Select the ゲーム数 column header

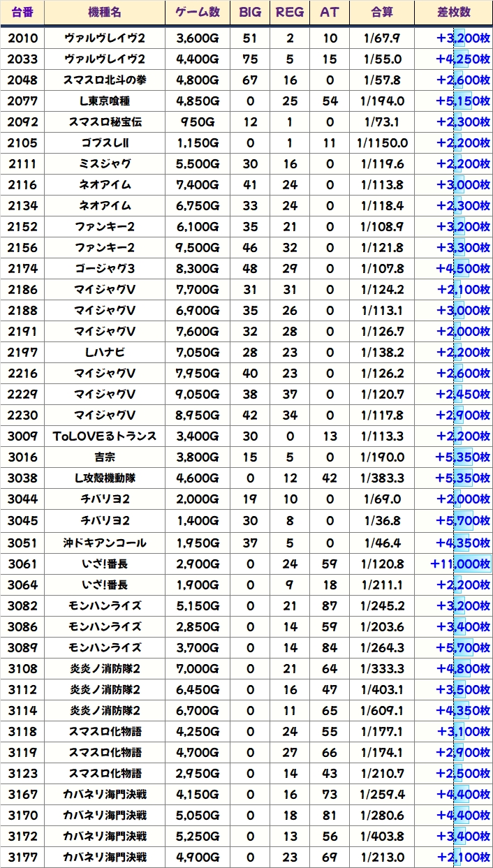click(x=198, y=13)
